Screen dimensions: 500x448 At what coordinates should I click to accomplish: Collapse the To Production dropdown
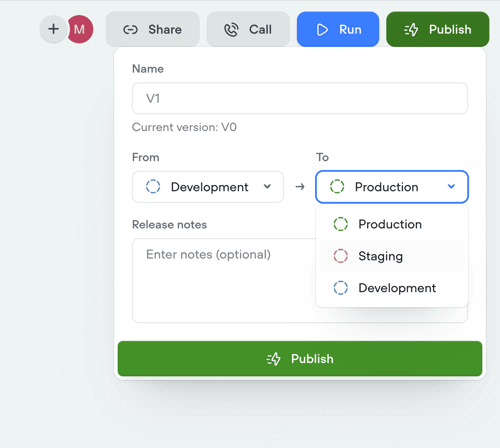(392, 187)
